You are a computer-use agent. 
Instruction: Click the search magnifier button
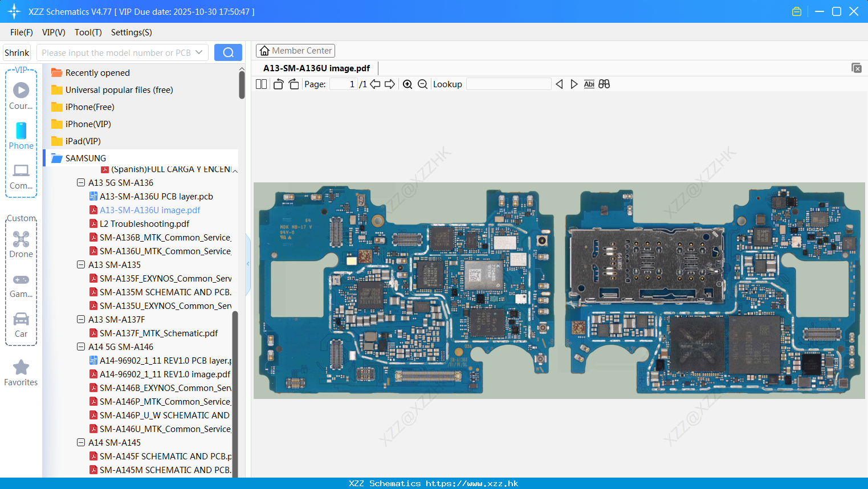pyautogui.click(x=228, y=52)
